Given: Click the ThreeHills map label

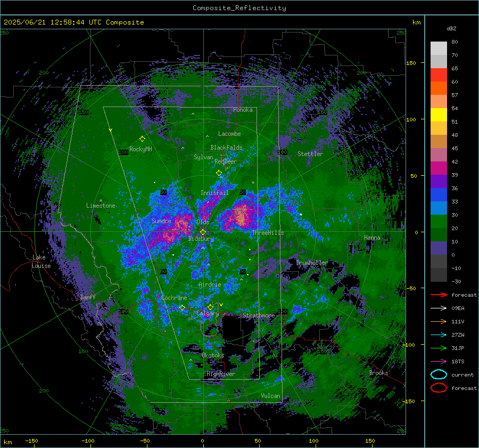Looking at the screenshot, I should [268, 233].
